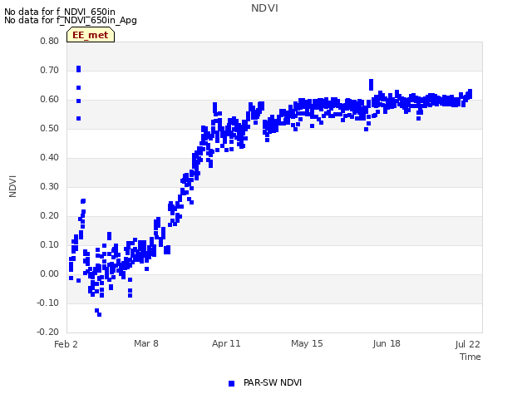Click the -0.20 y-axis value
The image size is (532, 399).
[x=48, y=332]
